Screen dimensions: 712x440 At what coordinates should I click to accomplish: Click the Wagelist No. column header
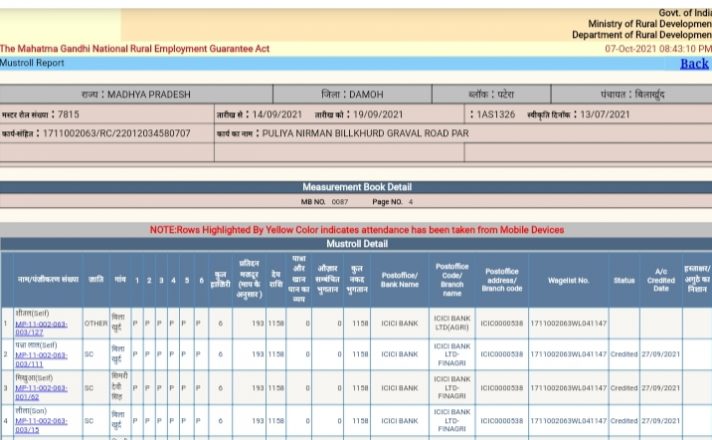[569, 280]
